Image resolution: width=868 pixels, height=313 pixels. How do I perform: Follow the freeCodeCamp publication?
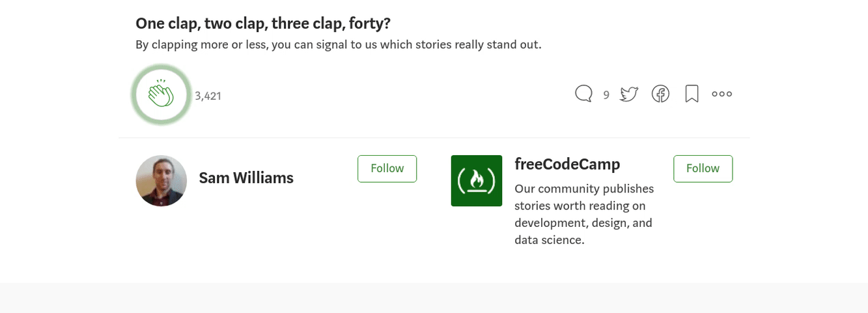click(x=703, y=168)
